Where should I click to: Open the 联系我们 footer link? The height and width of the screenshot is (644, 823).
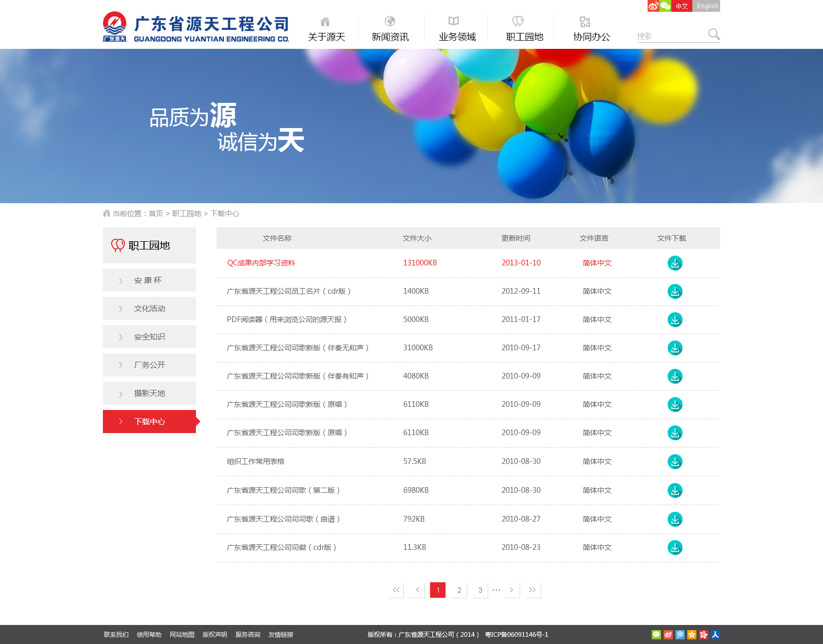116,635
